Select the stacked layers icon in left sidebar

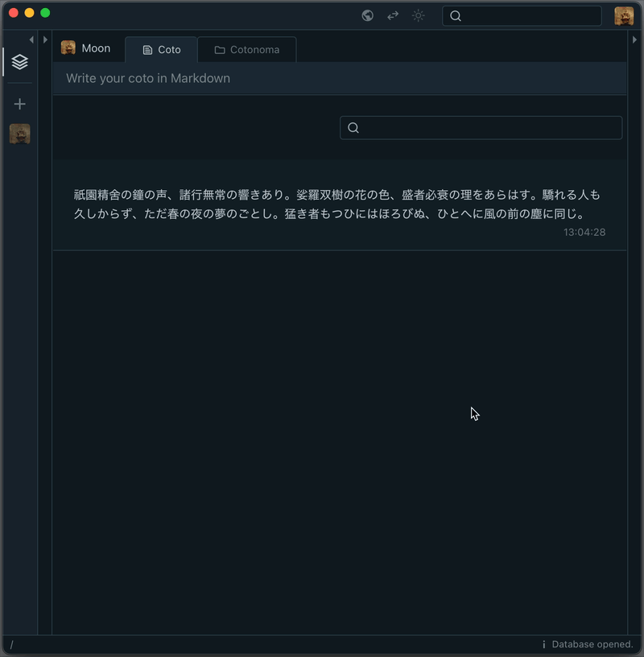20,62
